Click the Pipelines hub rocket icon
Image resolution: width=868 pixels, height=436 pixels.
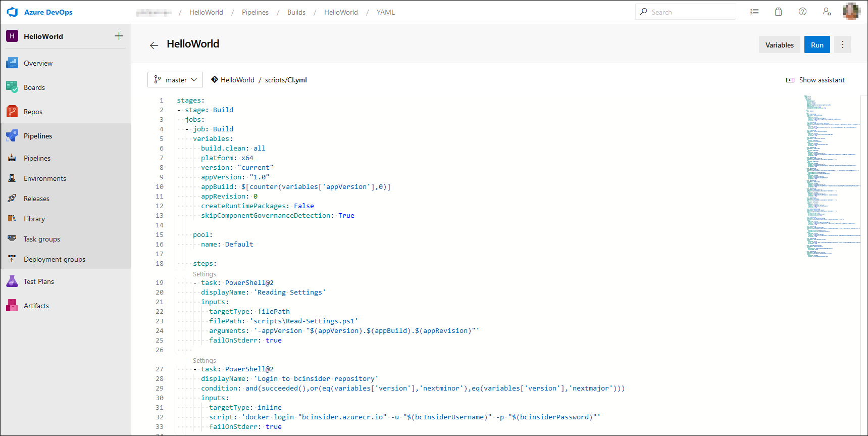12,136
